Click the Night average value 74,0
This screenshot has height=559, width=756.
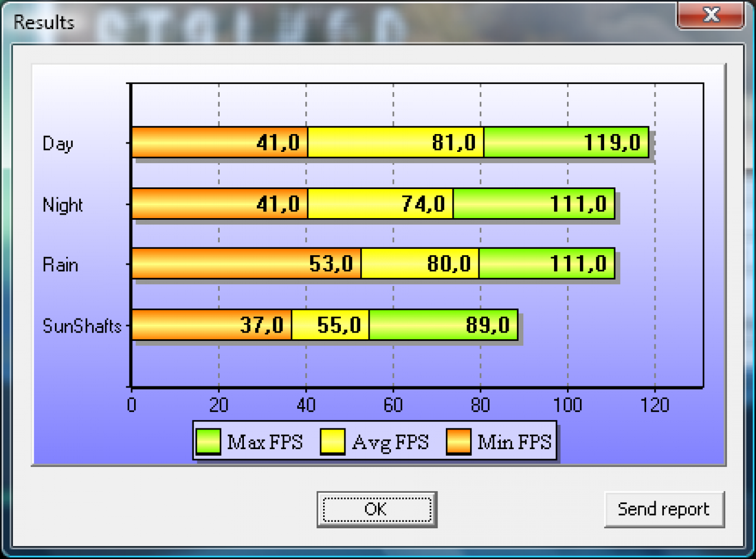[423, 204]
